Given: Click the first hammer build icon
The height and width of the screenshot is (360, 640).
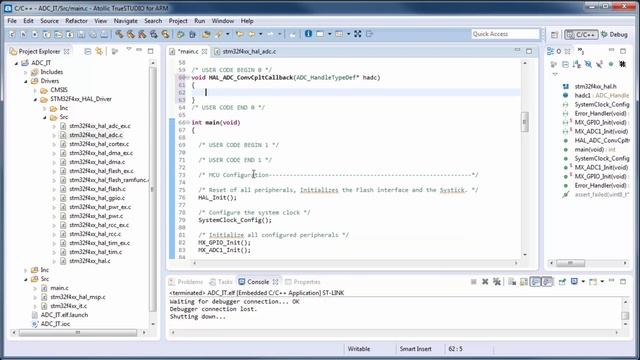Looking at the screenshot, I should tap(119, 34).
